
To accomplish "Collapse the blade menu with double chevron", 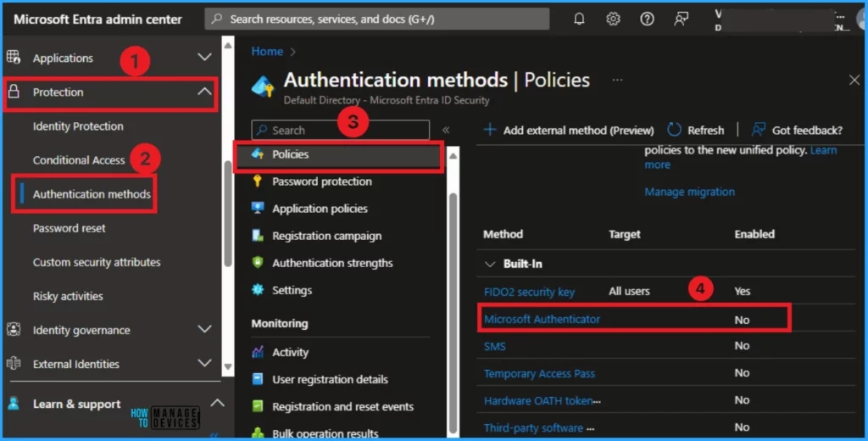I will pos(446,130).
